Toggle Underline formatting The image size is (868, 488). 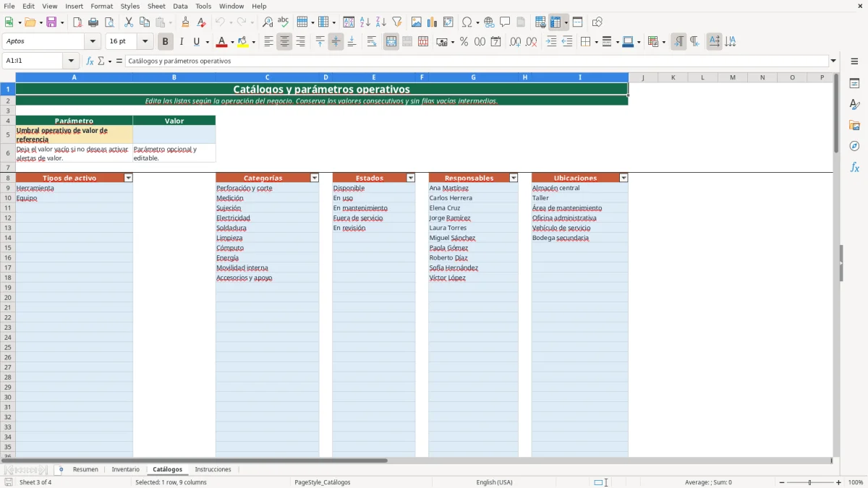[x=196, y=42]
